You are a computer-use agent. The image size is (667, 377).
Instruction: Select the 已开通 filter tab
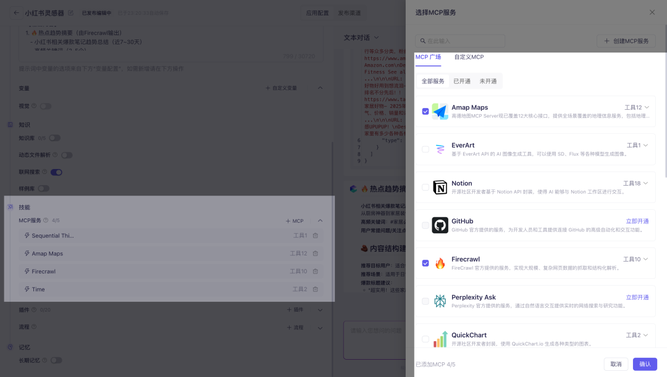[x=462, y=81]
